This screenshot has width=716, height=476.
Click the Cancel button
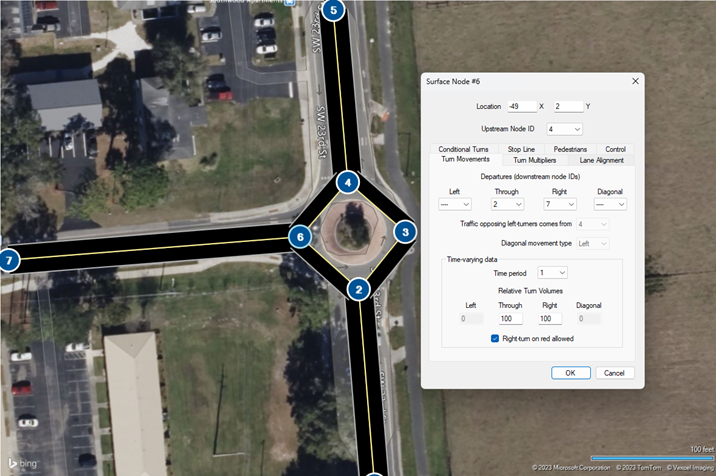[614, 373]
